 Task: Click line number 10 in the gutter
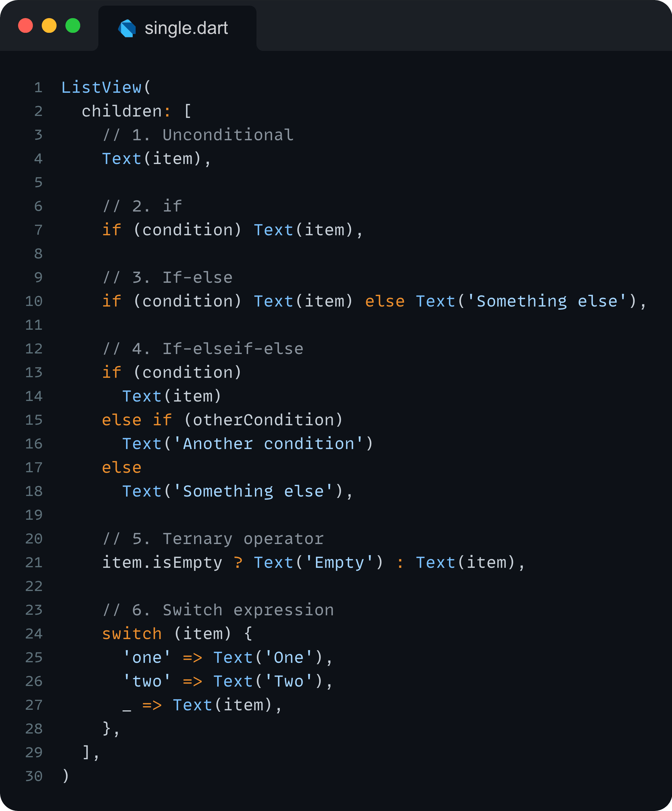(34, 301)
